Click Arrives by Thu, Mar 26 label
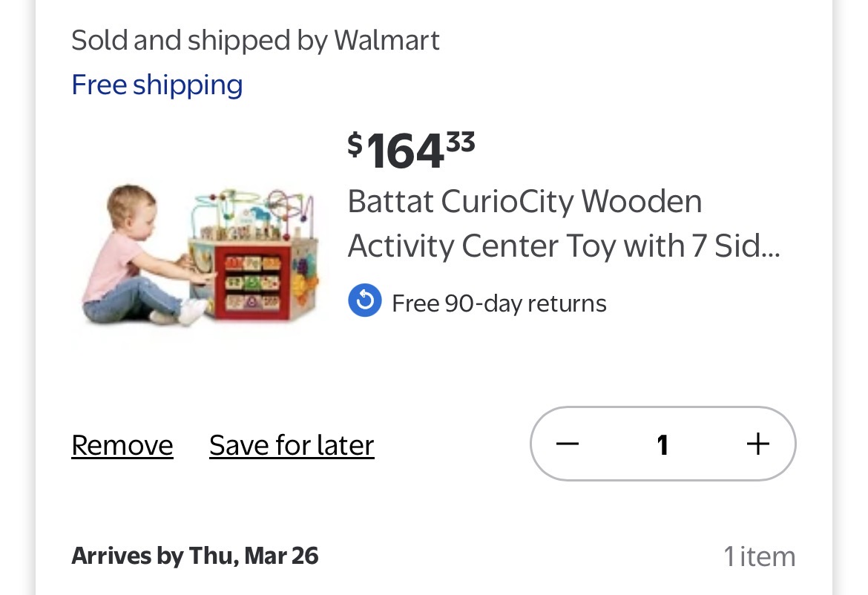The width and height of the screenshot is (868, 595). 195,556
